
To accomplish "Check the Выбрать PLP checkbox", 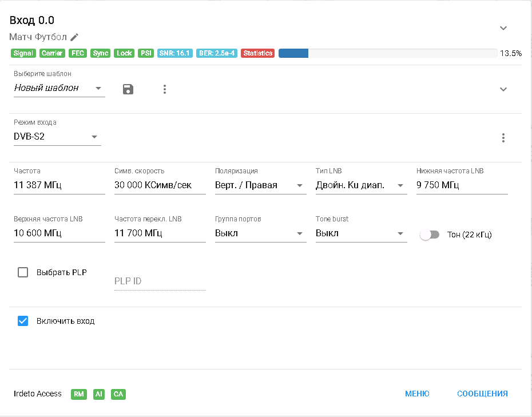I will coord(23,272).
